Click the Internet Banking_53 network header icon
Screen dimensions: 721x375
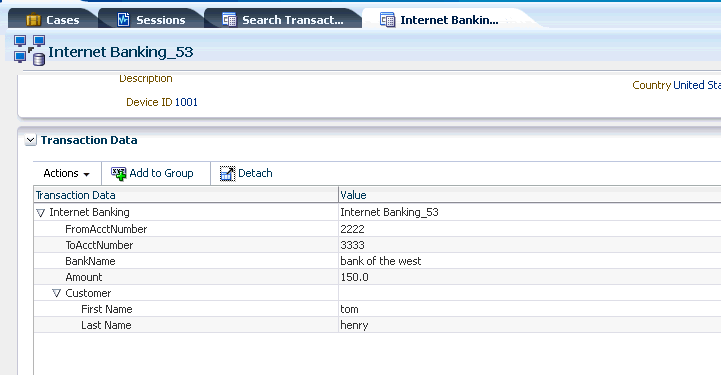pyautogui.click(x=29, y=51)
